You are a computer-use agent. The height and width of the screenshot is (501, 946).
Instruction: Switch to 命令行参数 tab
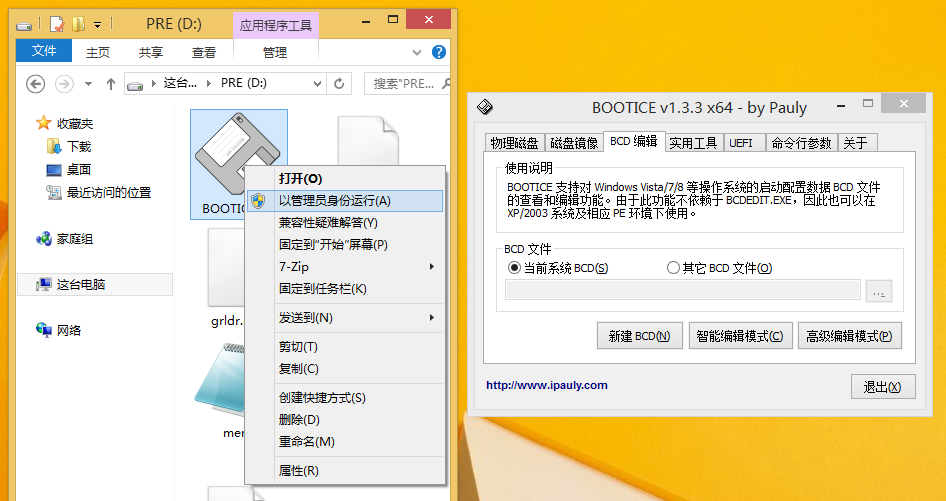802,142
